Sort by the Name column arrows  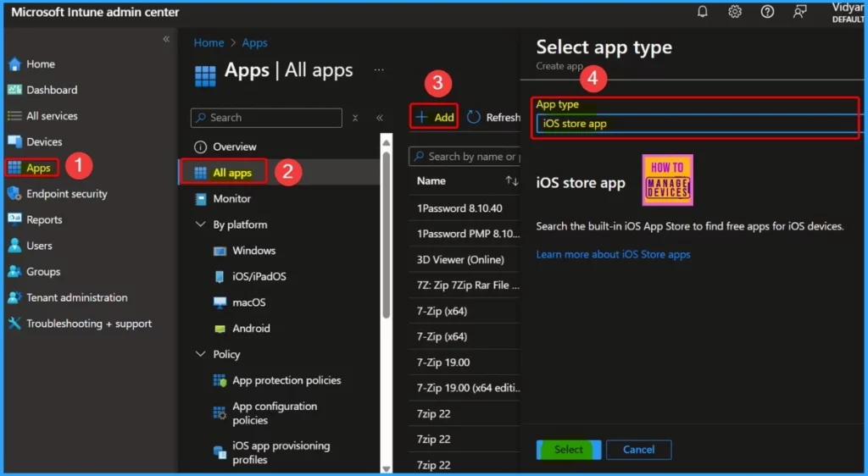512,181
